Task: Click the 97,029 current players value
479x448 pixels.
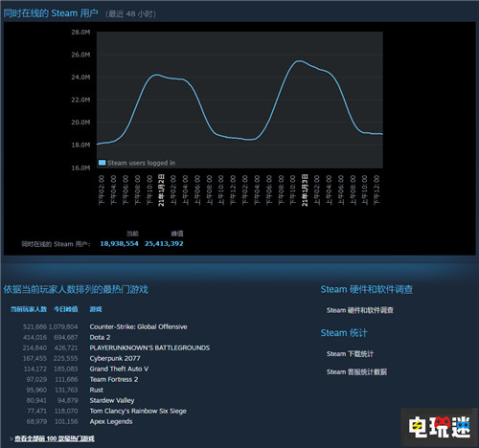Action: 36,379
